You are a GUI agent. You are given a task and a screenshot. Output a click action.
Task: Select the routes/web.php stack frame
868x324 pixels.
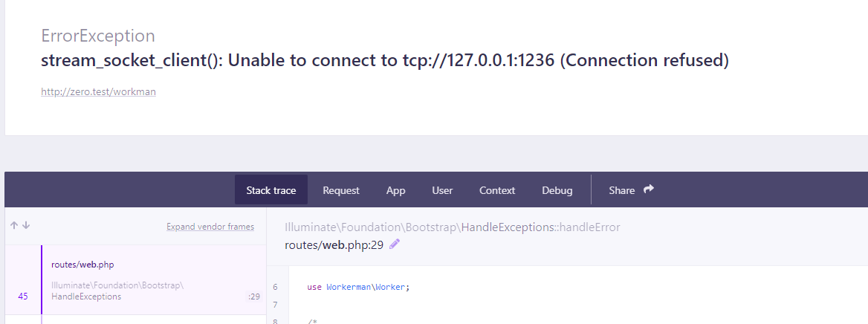[x=82, y=265]
